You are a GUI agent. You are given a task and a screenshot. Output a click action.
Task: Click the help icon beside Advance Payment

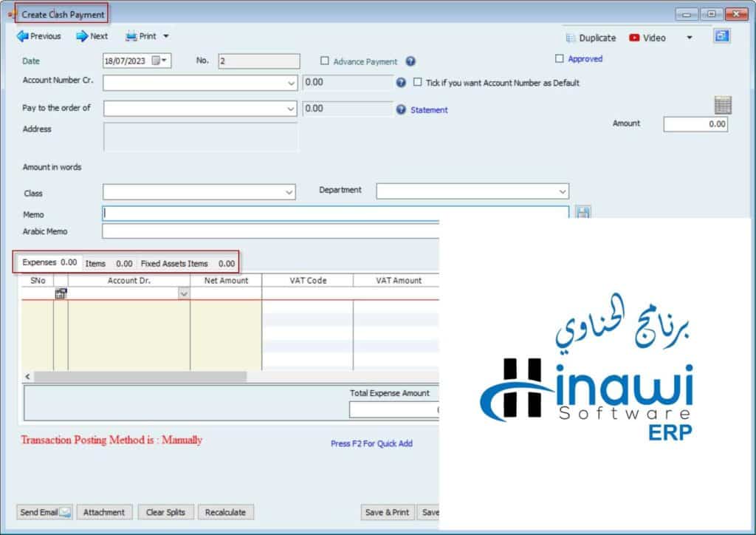(410, 62)
